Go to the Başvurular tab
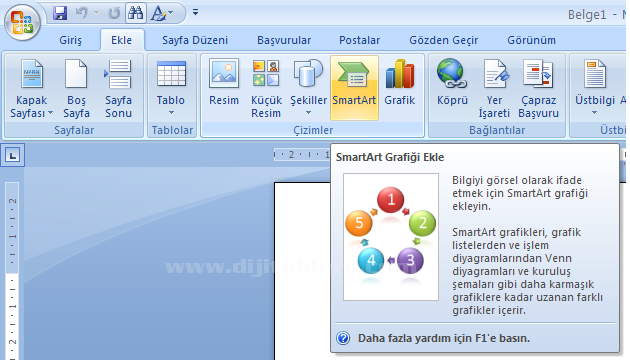Image resolution: width=630 pixels, height=364 pixels. [x=284, y=40]
